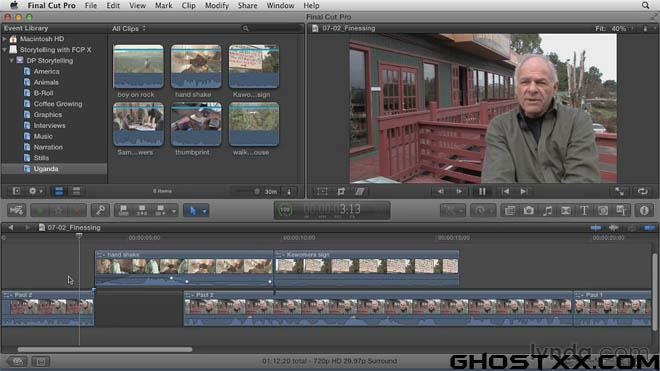Toggle Event Library visibility button

pyautogui.click(x=16, y=191)
